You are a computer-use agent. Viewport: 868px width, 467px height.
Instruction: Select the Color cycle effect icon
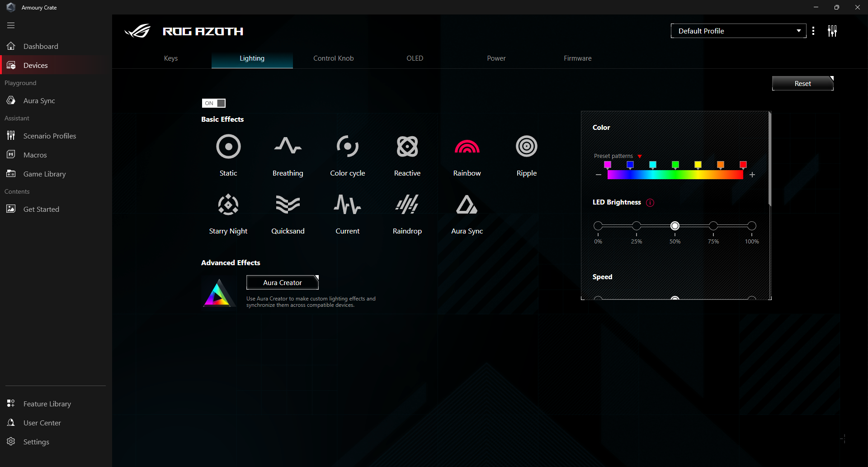tap(348, 146)
